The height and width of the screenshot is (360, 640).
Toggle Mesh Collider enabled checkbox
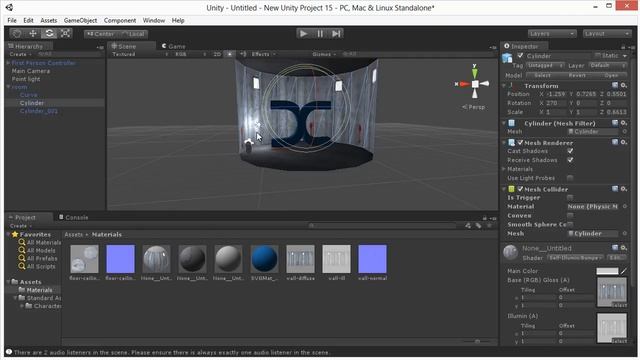click(x=520, y=189)
